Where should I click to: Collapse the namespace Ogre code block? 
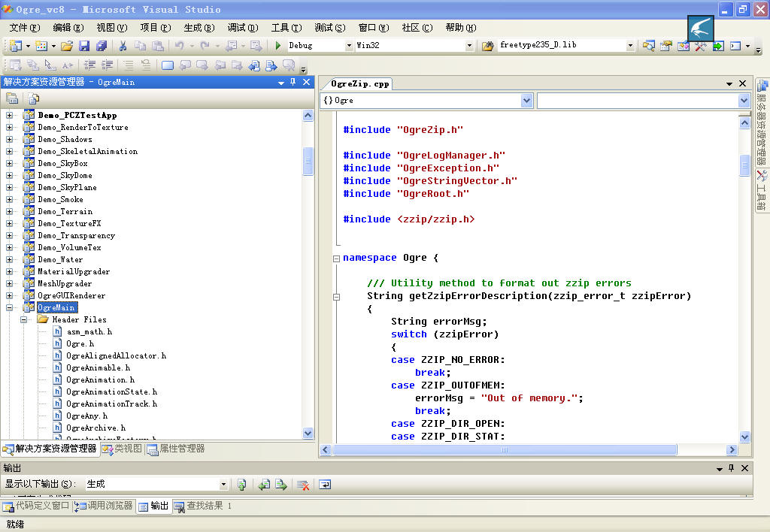[336, 258]
